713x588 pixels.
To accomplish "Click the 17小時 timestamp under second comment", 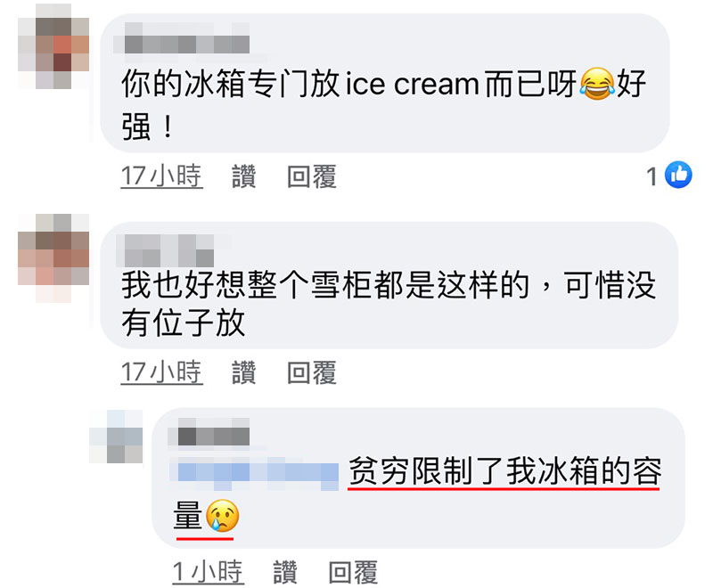I will pos(161,372).
